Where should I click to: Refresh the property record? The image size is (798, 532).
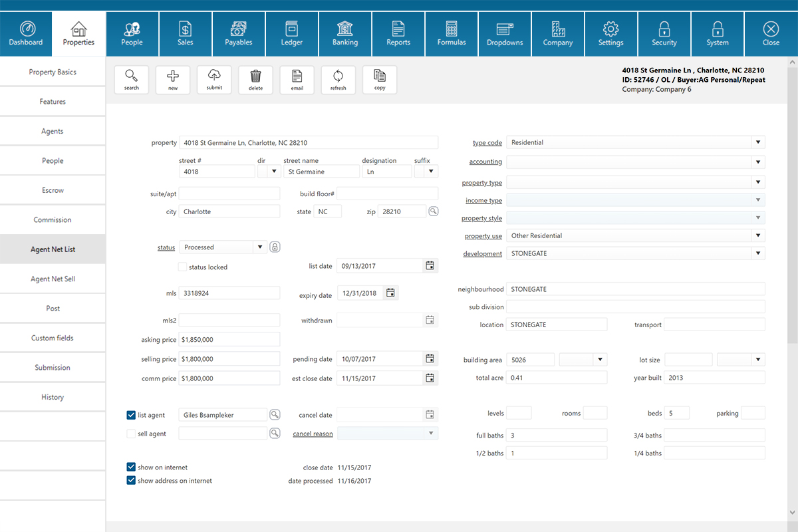pyautogui.click(x=338, y=79)
